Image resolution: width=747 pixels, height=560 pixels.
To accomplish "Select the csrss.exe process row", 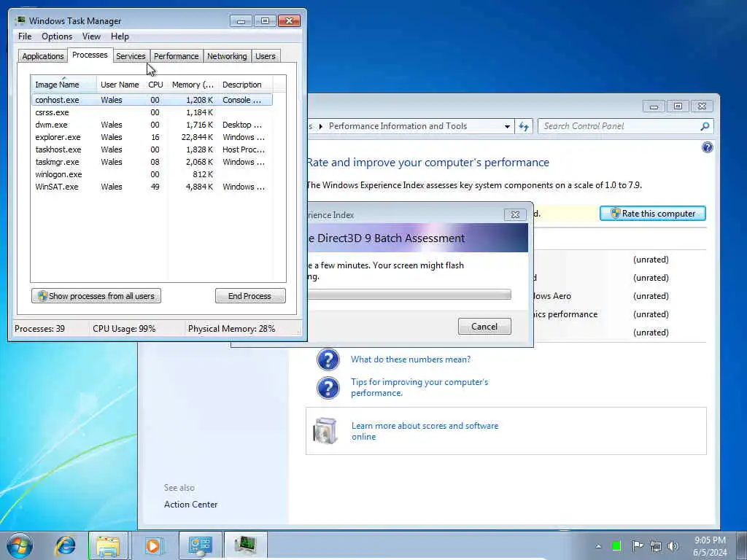I will pyautogui.click(x=152, y=112).
